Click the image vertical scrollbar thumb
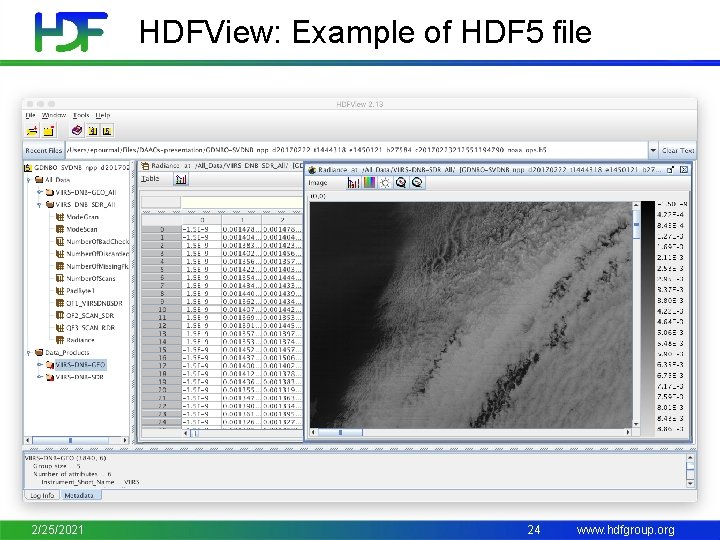Viewport: 720px width, 540px height. pos(636,224)
